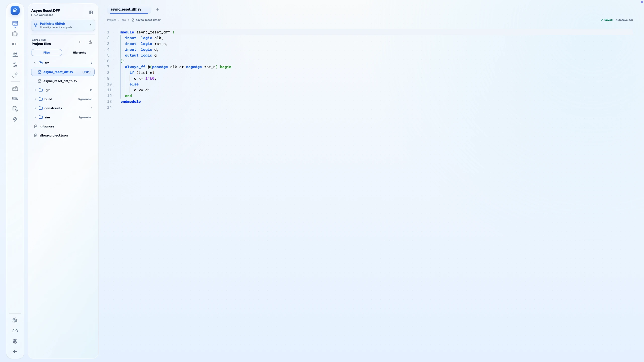
Task: Click the '1 generated' label on sim
Action: (86, 117)
